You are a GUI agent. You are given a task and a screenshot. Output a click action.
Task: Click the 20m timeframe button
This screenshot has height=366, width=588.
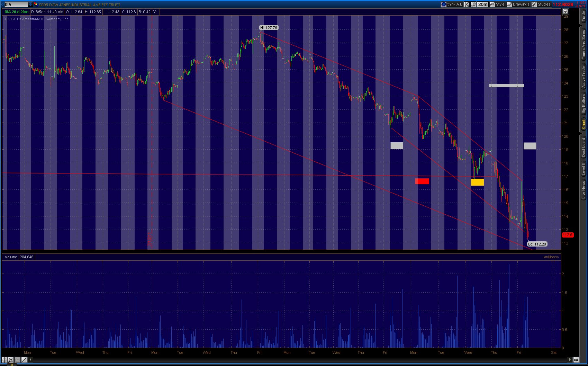[482, 4]
